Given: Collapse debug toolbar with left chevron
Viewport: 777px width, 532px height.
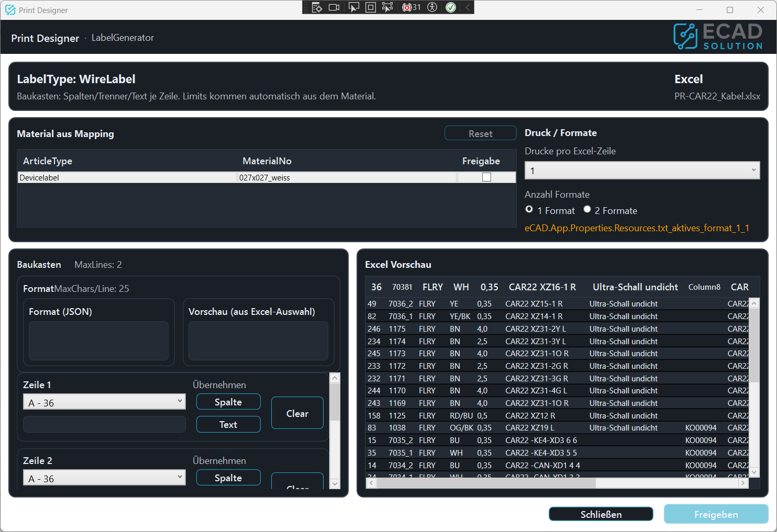Looking at the screenshot, I should click(468, 7).
